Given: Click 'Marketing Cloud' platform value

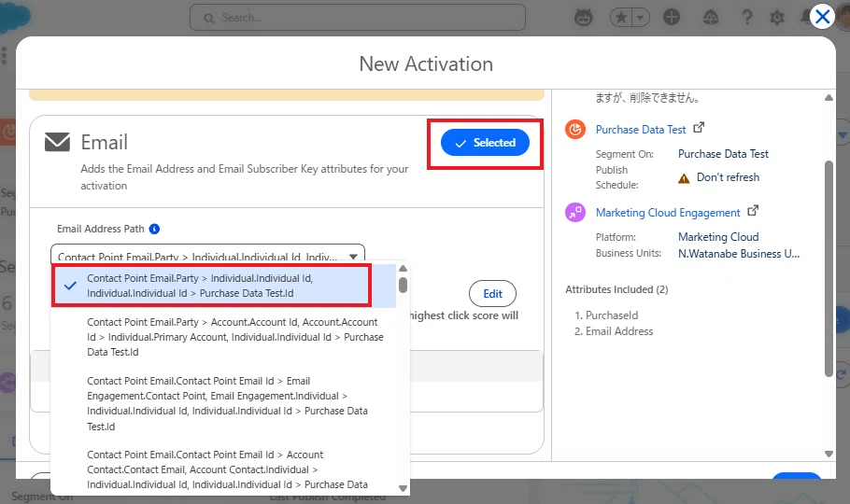Looking at the screenshot, I should coord(718,237).
